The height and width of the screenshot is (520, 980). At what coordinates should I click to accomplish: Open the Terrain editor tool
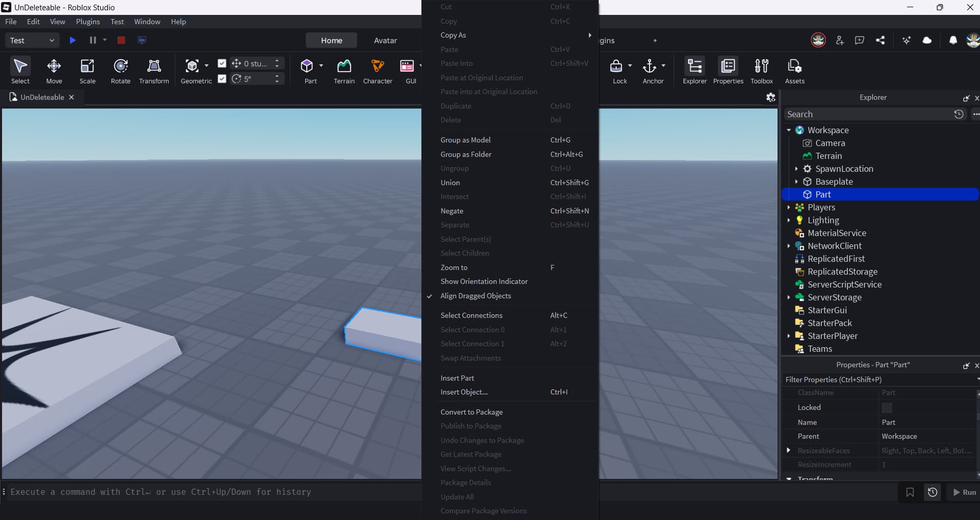pyautogui.click(x=344, y=71)
